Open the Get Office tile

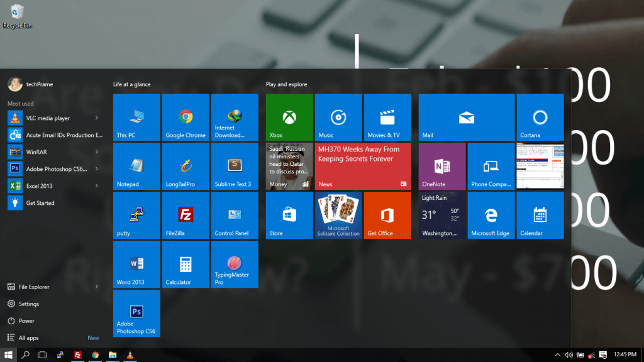click(387, 215)
